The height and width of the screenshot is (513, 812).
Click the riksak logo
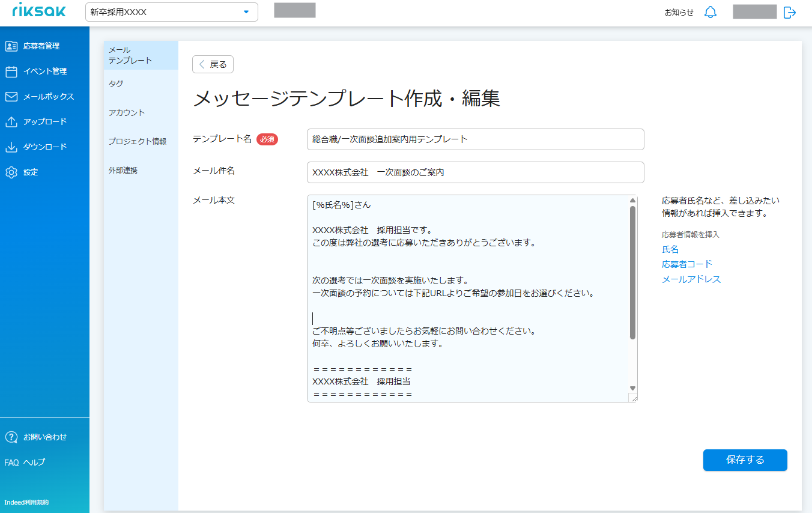tap(39, 10)
